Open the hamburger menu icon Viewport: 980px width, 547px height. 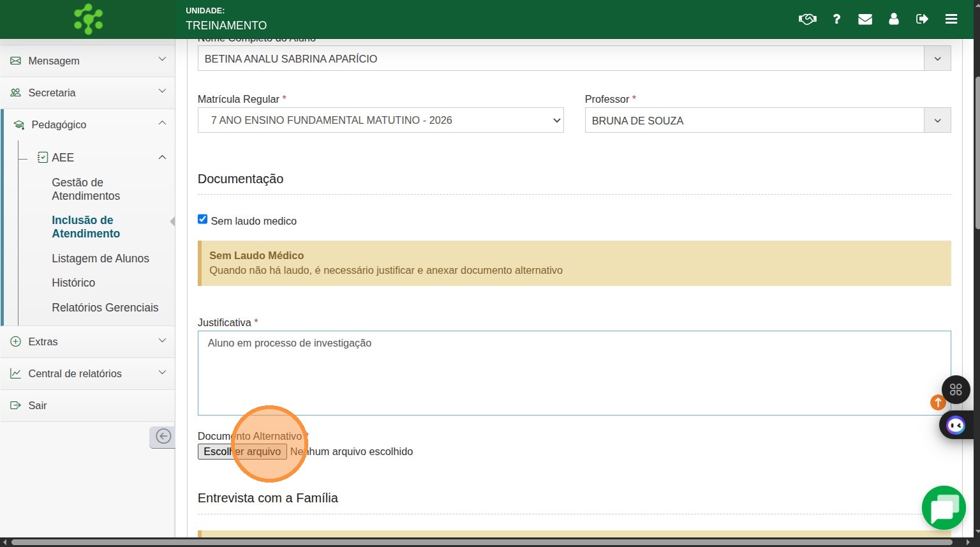[x=951, y=19]
